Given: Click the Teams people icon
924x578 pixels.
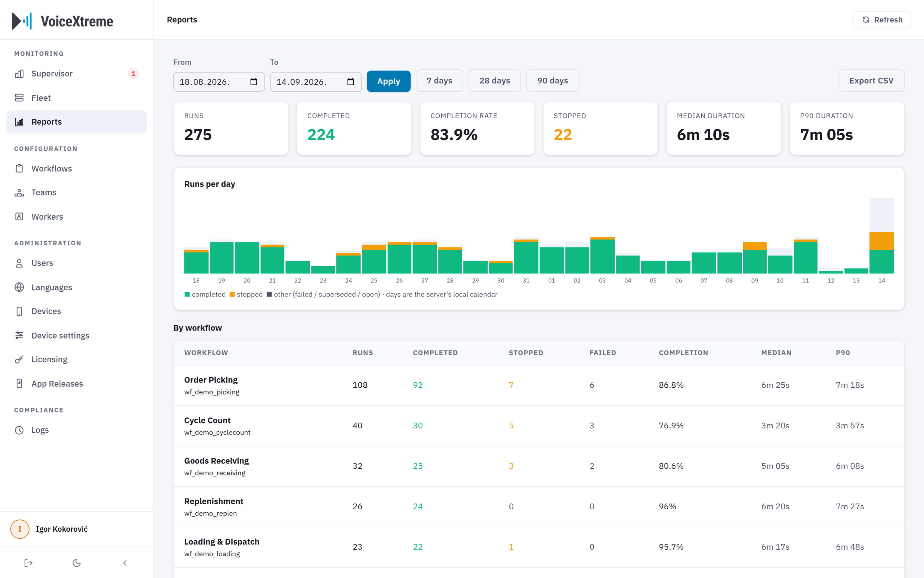Looking at the screenshot, I should point(19,192).
